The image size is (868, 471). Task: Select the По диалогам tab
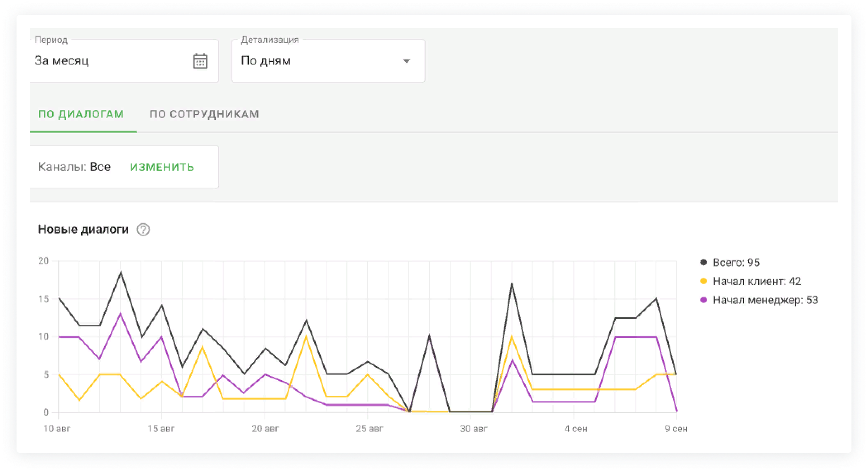pyautogui.click(x=81, y=114)
